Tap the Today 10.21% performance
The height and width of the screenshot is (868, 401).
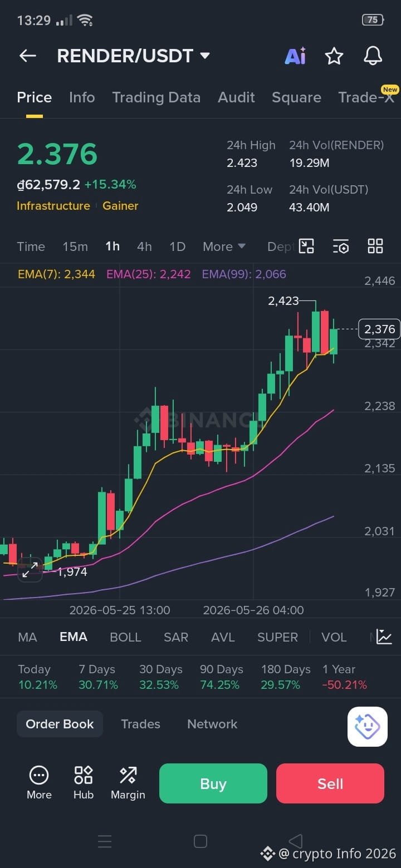point(37,677)
